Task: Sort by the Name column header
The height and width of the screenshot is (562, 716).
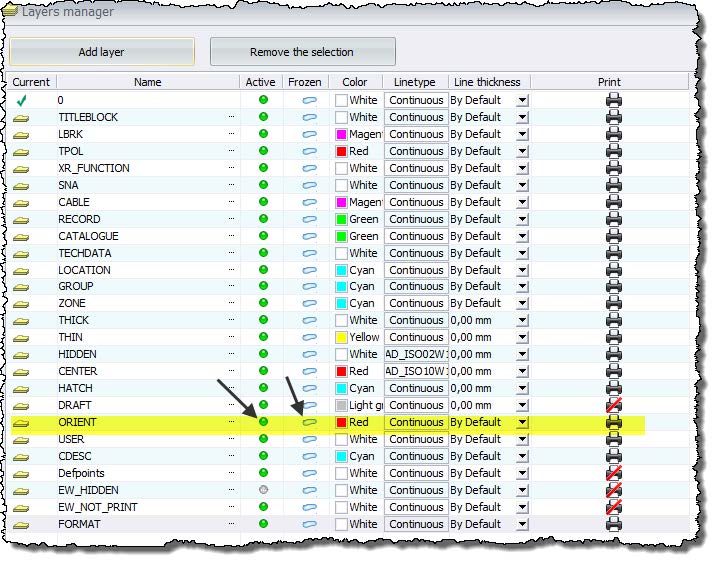Action: click(x=148, y=82)
